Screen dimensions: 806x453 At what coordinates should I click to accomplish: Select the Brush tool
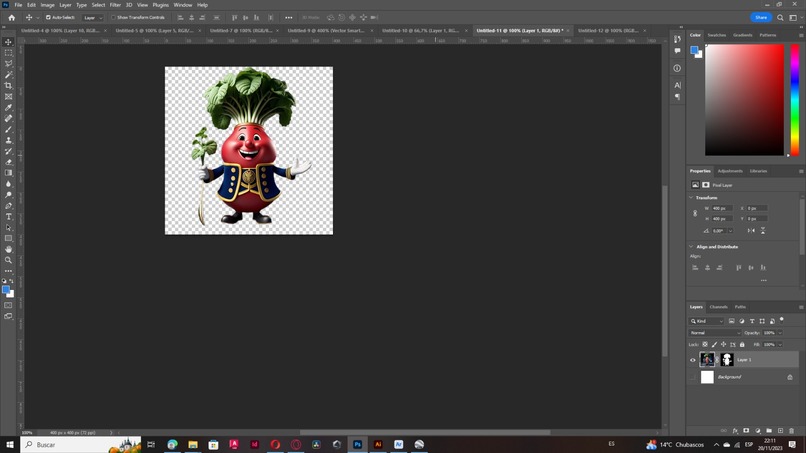tap(8, 129)
